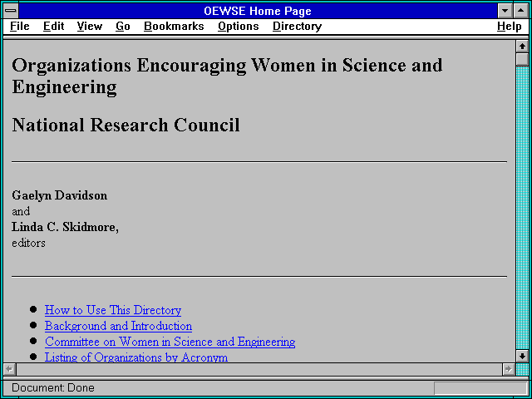Image resolution: width=532 pixels, height=399 pixels.
Task: Visit Committee on Women in Science and Engineering link
Action: 170,342
